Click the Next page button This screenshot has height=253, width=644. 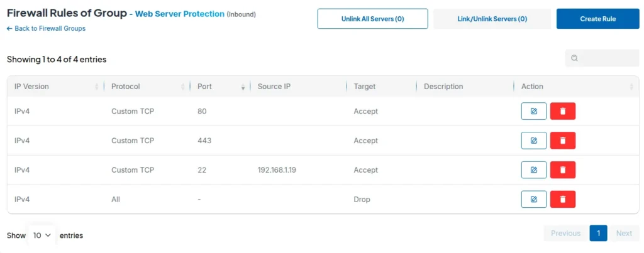624,234
